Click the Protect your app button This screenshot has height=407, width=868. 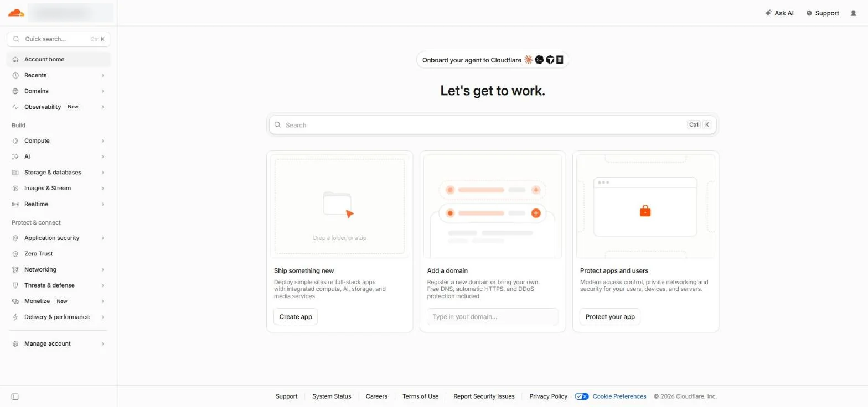pos(610,317)
